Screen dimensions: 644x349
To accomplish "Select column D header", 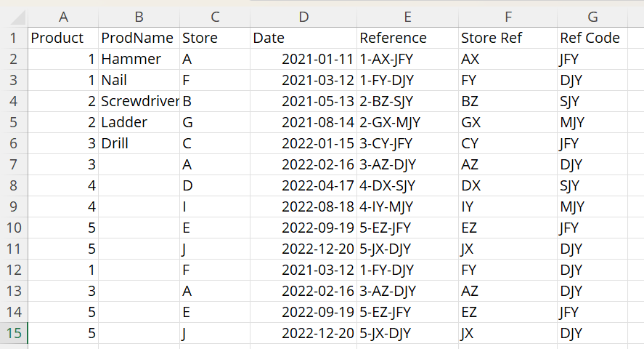I will (x=303, y=17).
